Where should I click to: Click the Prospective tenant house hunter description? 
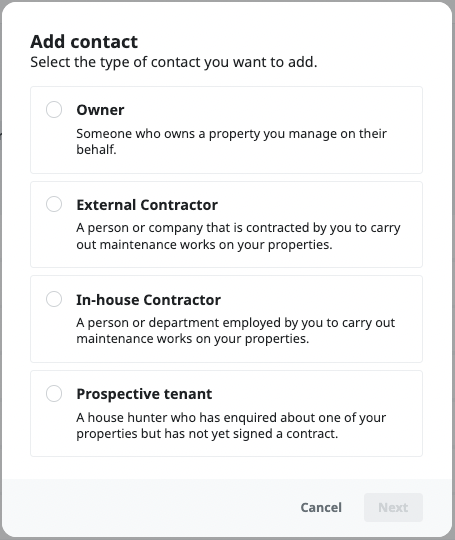(x=231, y=425)
